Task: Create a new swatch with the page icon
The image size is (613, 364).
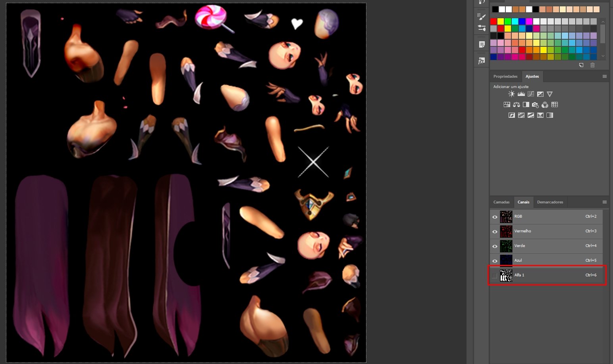Action: click(581, 65)
